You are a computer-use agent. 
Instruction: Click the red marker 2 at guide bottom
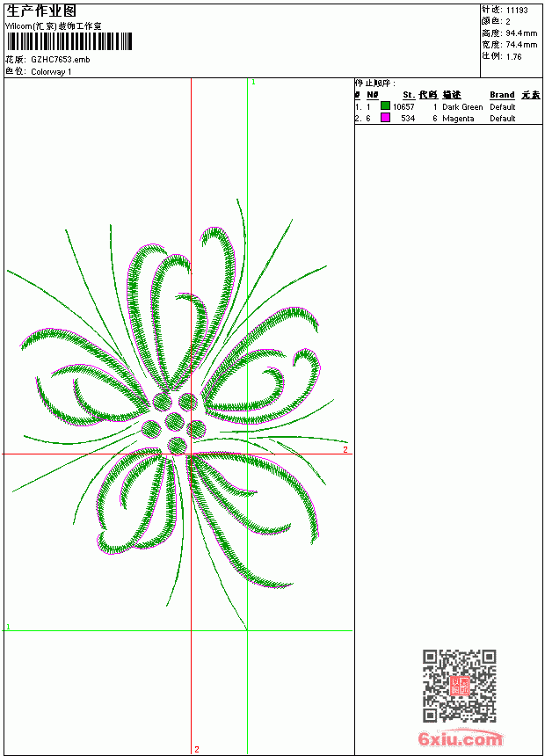tap(197, 749)
